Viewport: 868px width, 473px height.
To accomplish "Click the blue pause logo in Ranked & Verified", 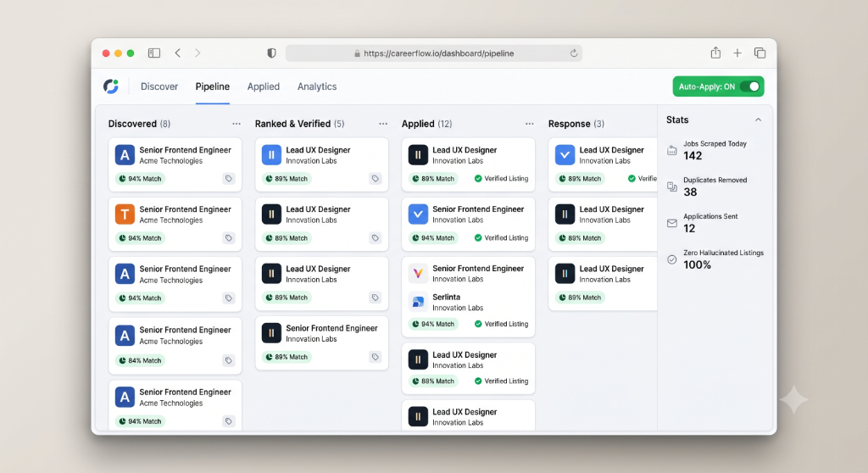I will 271,155.
